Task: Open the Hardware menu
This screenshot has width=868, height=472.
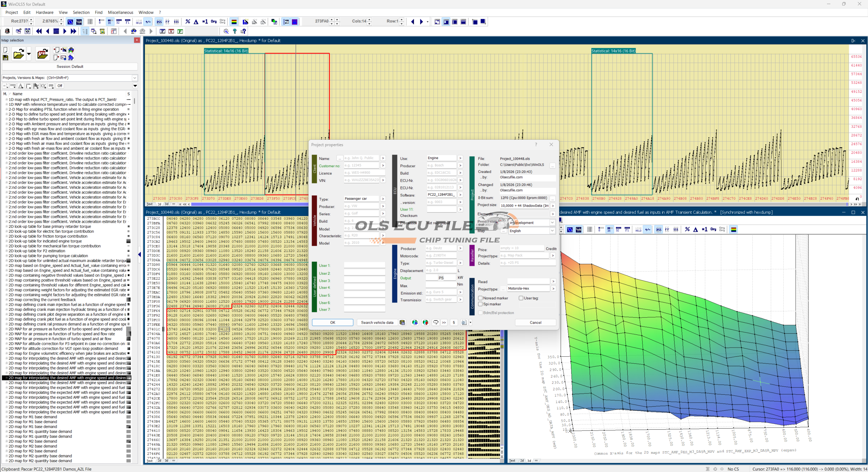Action: [x=44, y=12]
